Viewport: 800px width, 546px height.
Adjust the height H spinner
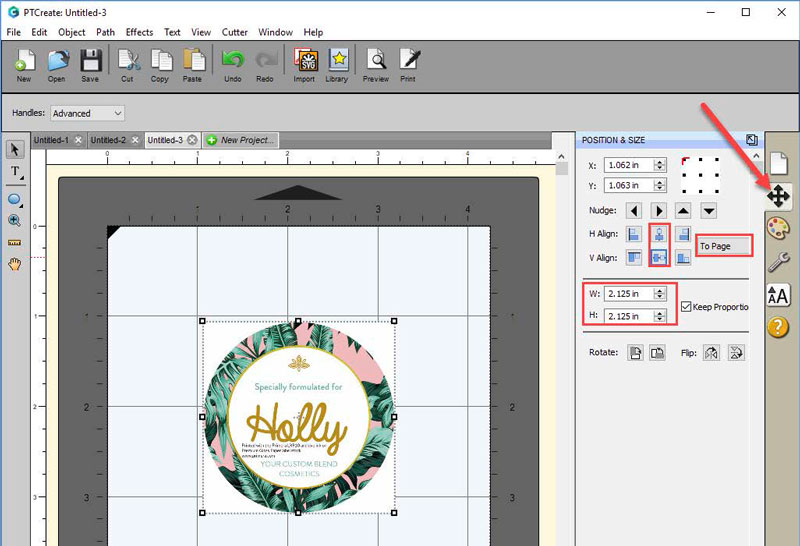tap(660, 316)
